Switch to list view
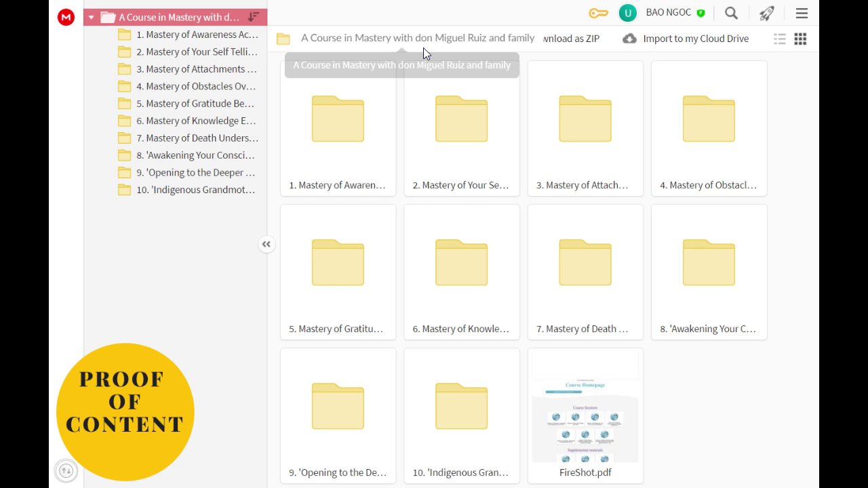Viewport: 868px width, 488px height. [780, 39]
